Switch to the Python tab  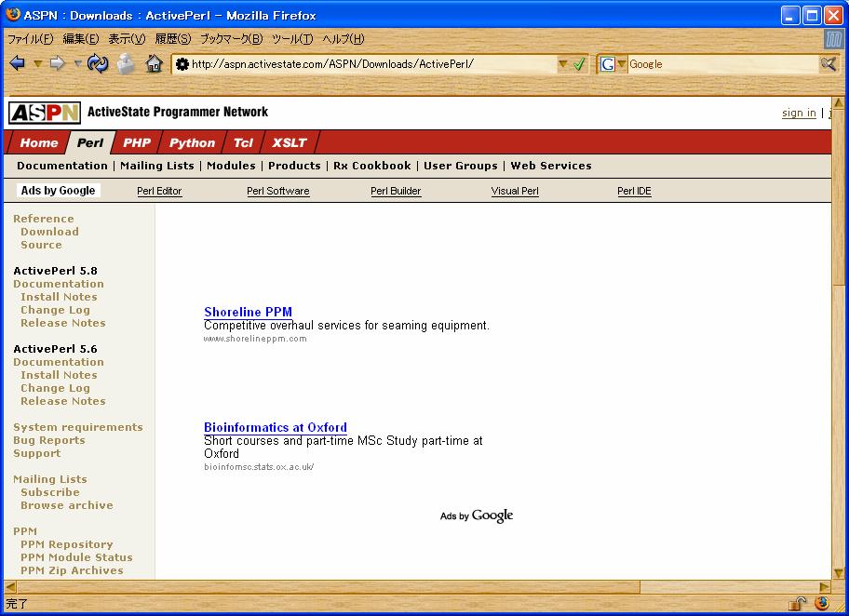(x=192, y=142)
